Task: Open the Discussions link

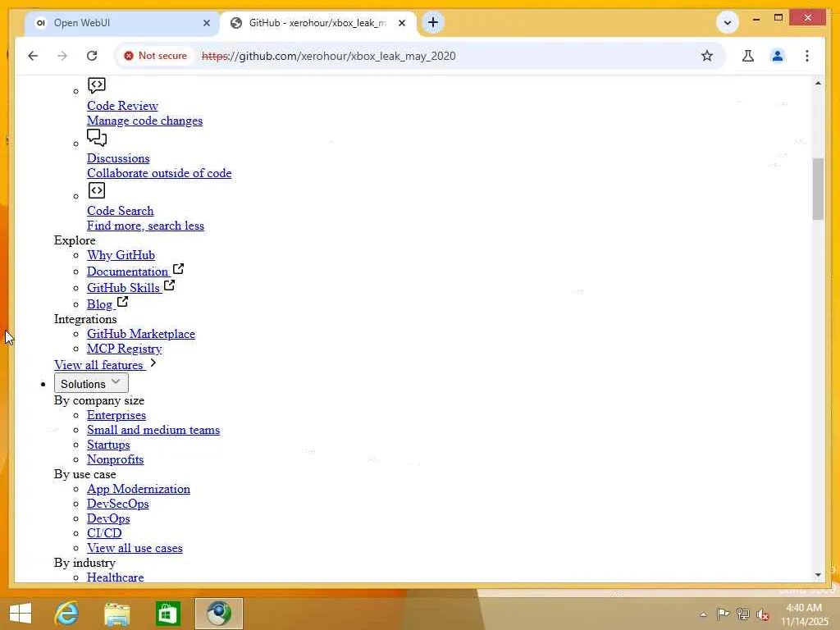Action: (118, 158)
